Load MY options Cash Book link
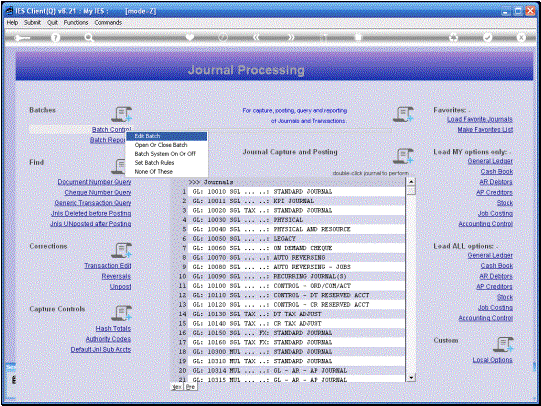 point(496,171)
